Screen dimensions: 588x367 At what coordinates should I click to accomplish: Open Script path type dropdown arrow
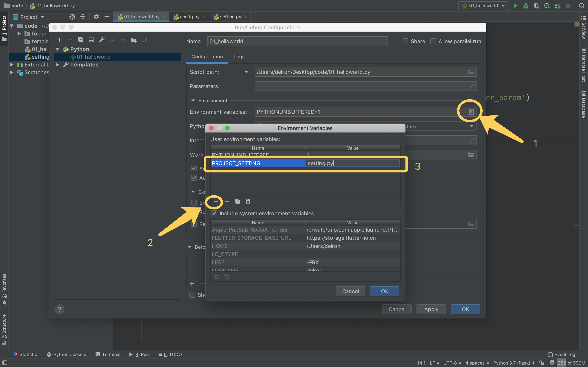click(246, 72)
